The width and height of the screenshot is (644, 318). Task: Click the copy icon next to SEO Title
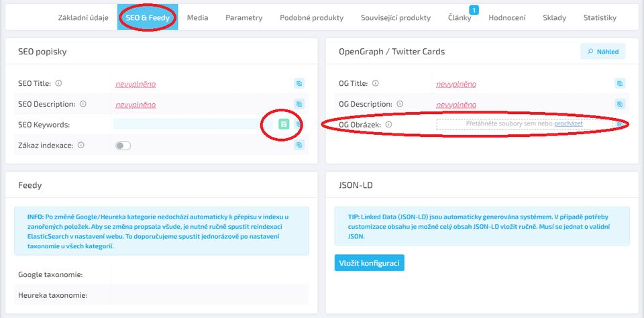click(299, 83)
